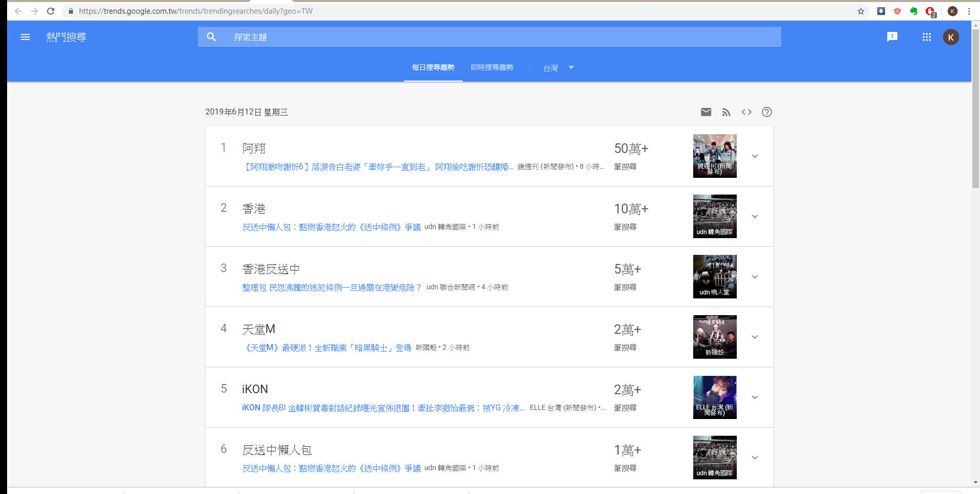Expand the iKON trend row
The image size is (980, 494).
pos(755,397)
